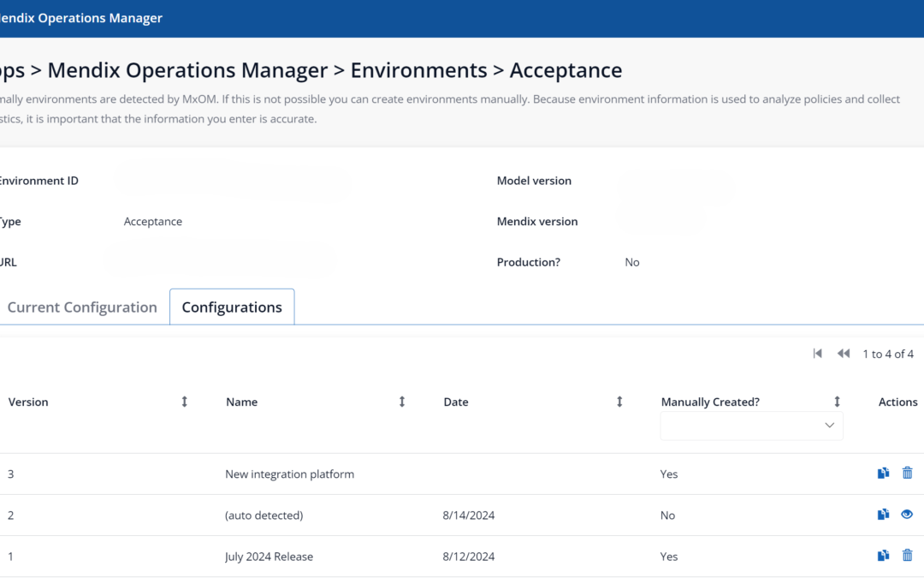Click Mendix Operations Manager header title
The width and height of the screenshot is (924, 578).
pyautogui.click(x=81, y=18)
